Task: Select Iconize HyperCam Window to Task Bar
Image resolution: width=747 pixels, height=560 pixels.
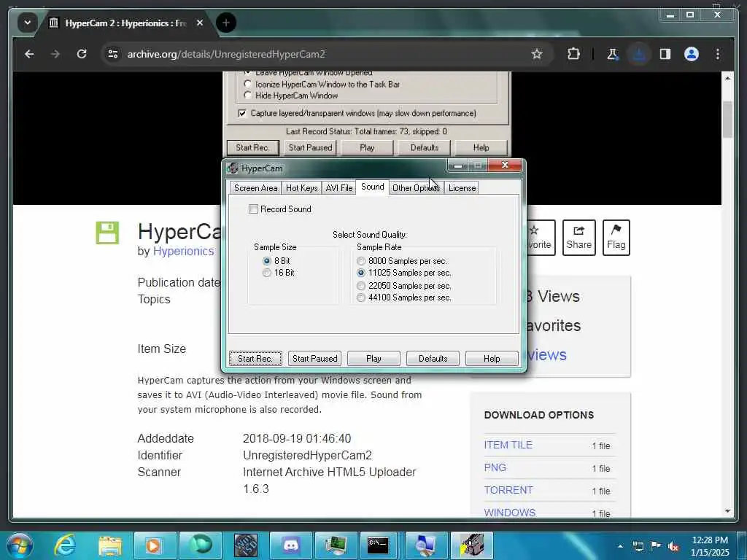Action: pyautogui.click(x=247, y=84)
